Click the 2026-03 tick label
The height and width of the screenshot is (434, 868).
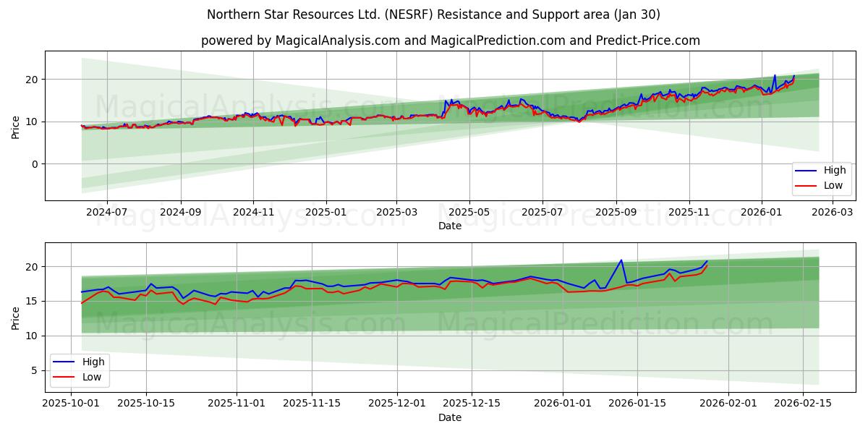point(833,212)
